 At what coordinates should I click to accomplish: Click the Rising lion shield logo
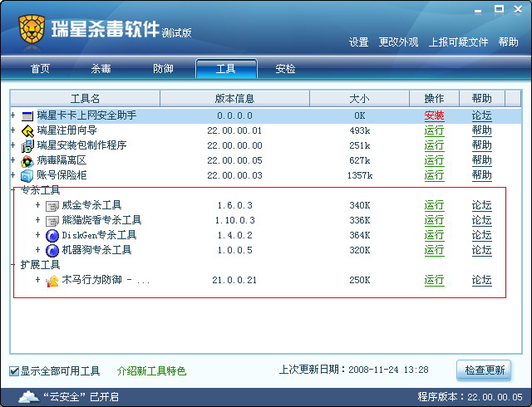[x=32, y=29]
